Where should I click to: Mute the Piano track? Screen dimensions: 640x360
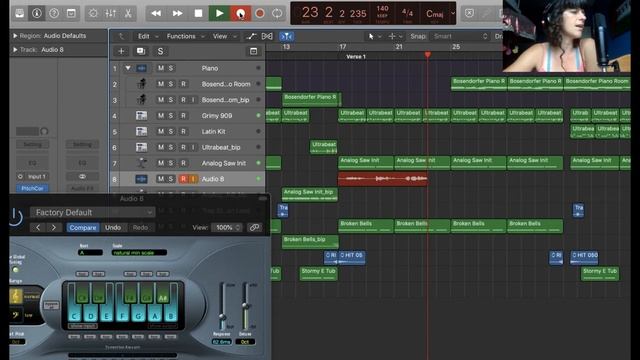161,68
